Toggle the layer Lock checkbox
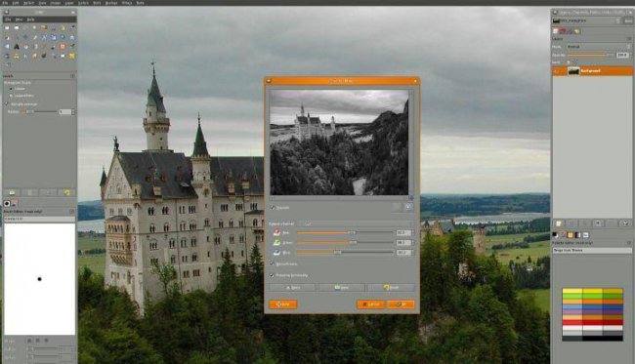The height and width of the screenshot is (364, 635). tap(569, 61)
